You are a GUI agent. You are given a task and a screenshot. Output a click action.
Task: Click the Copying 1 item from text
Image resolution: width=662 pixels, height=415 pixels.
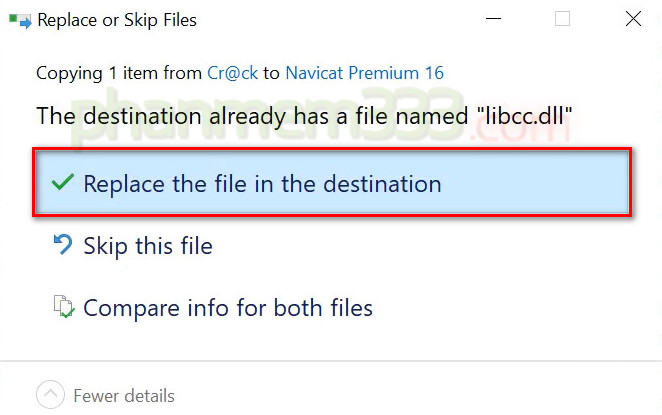(119, 73)
